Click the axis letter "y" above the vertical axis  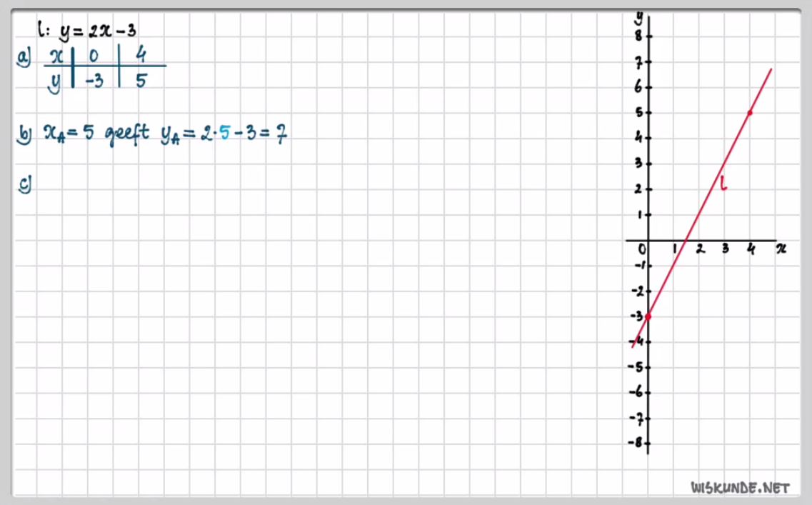pyautogui.click(x=639, y=19)
